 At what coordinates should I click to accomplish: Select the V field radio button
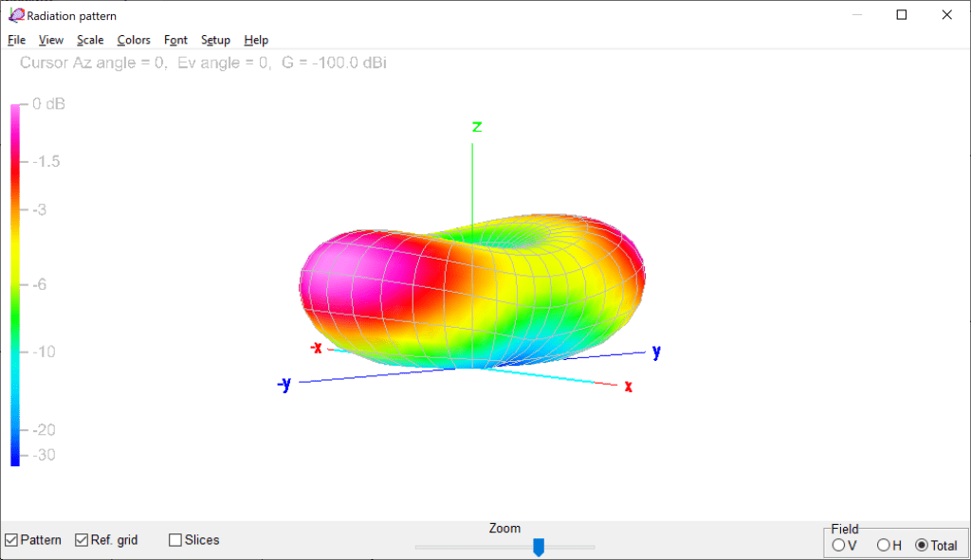click(838, 545)
